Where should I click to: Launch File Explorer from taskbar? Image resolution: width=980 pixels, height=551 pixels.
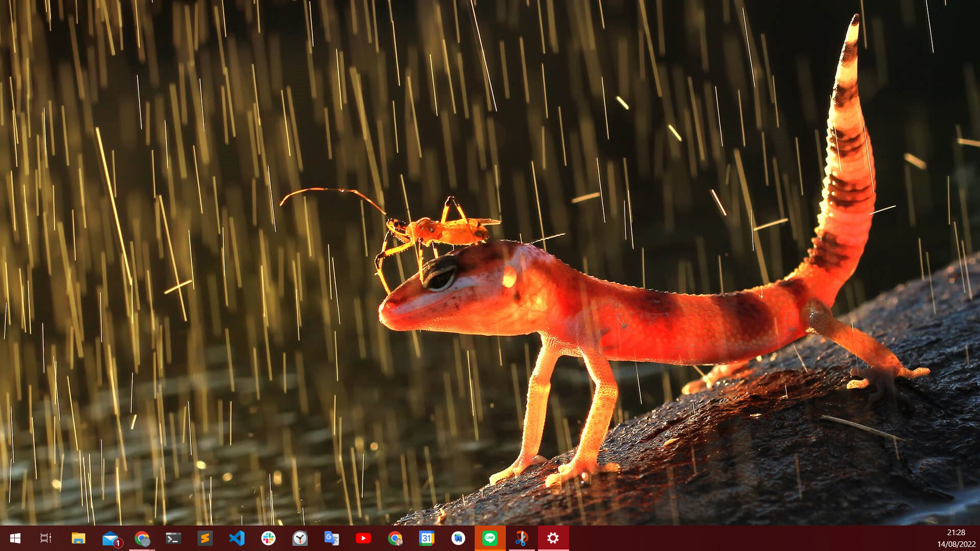point(78,538)
